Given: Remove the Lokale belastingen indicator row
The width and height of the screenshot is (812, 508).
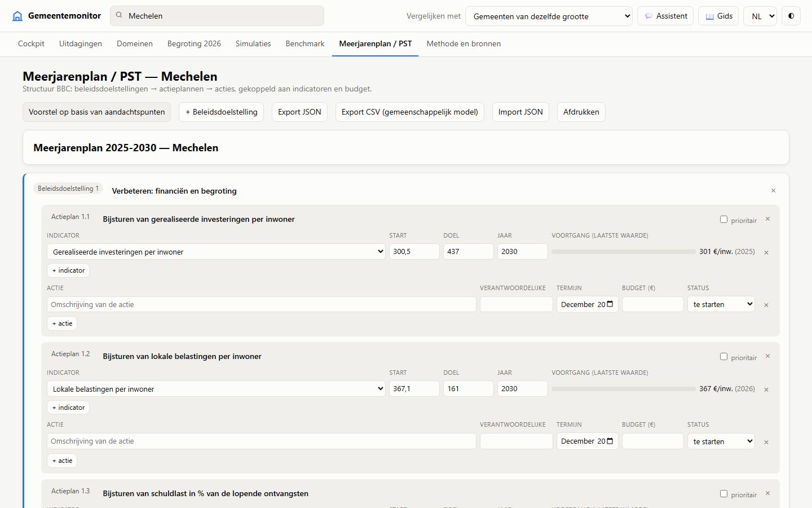Looking at the screenshot, I should point(766,389).
